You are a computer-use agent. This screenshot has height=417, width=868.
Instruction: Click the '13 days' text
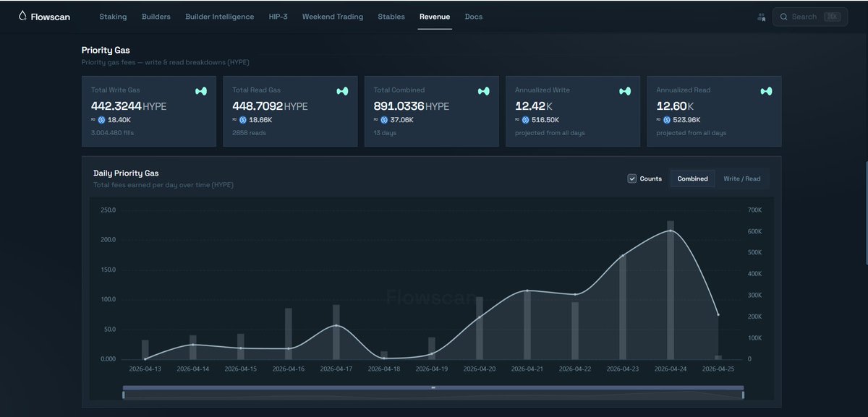coord(385,133)
